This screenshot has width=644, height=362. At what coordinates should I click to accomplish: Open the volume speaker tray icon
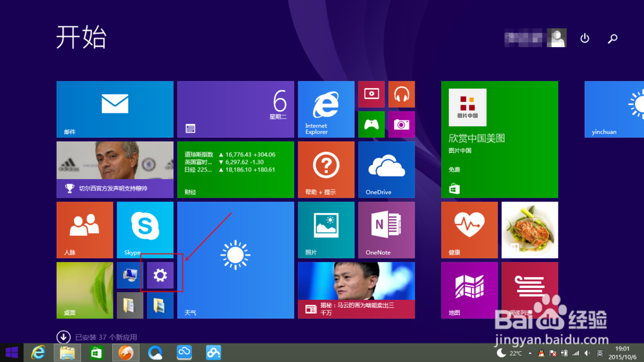[587, 354]
